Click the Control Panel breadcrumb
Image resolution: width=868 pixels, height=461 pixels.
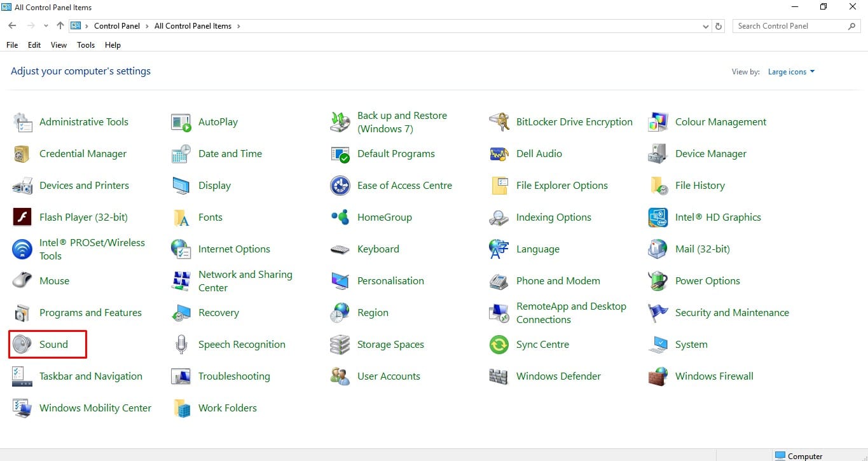(x=117, y=26)
